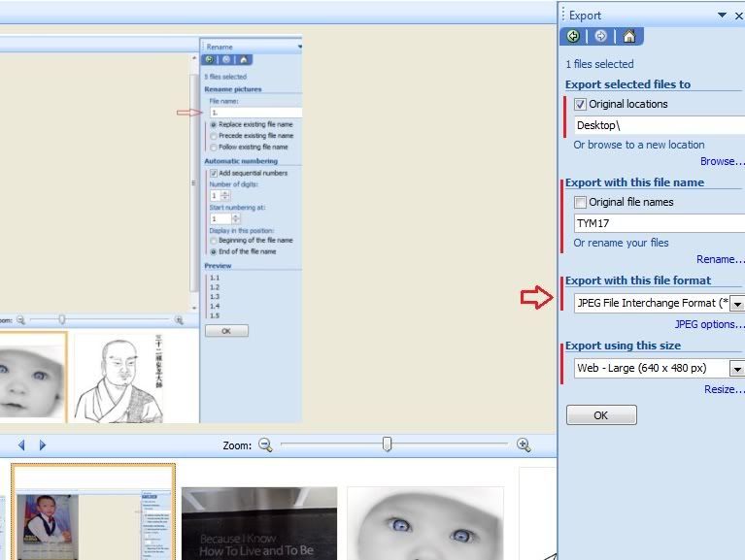Image resolution: width=745 pixels, height=560 pixels.
Task: Go to next picture arrow
Action: click(x=43, y=445)
